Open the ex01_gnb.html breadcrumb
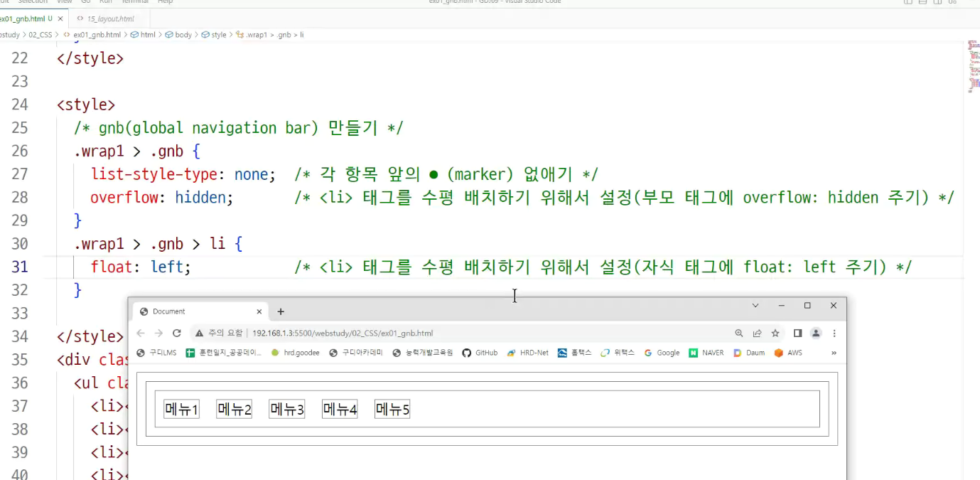 click(x=92, y=34)
